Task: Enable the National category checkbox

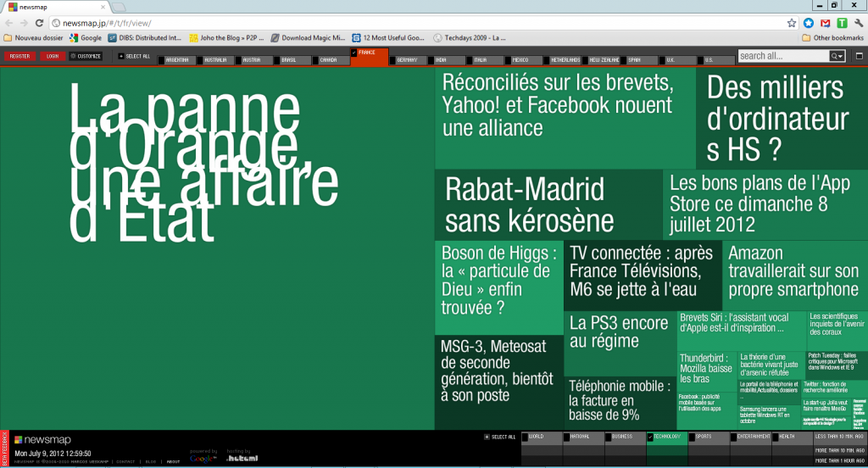Action: click(x=567, y=437)
